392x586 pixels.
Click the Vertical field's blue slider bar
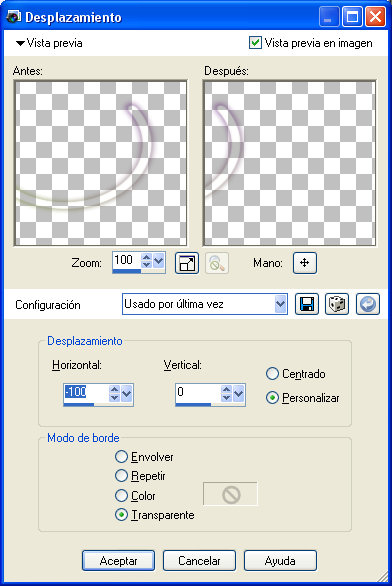pyautogui.click(x=193, y=404)
